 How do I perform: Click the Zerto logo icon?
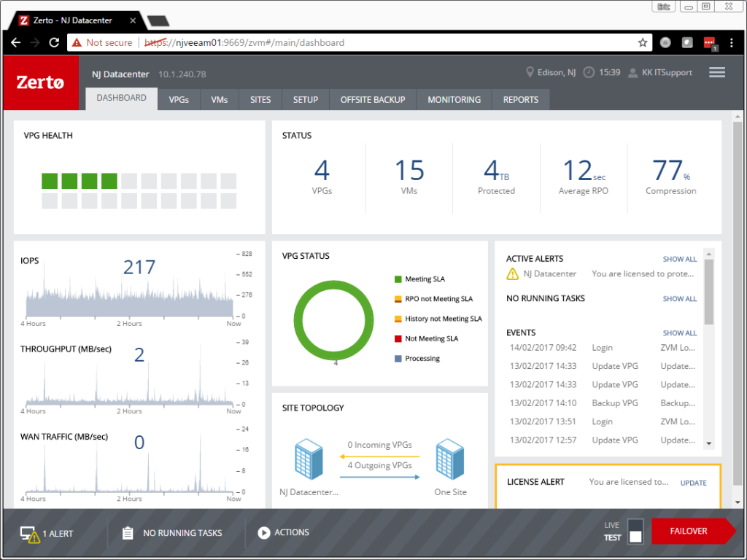40,82
